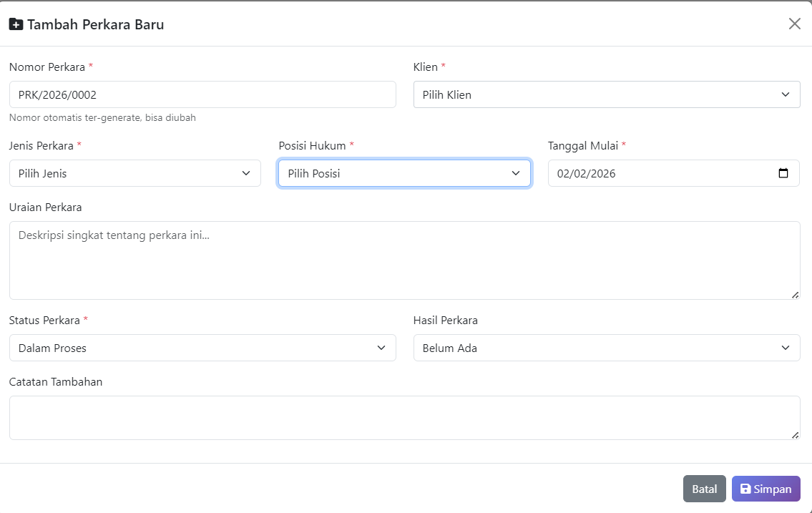The height and width of the screenshot is (513, 812).
Task: Click into the Uraian Perkara description box
Action: pos(404,260)
